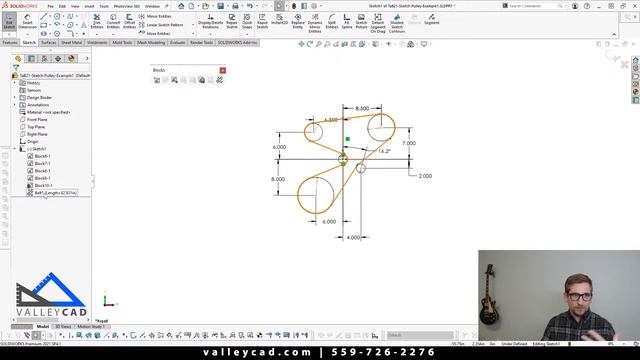Switch to the Surfaces tab

point(49,42)
